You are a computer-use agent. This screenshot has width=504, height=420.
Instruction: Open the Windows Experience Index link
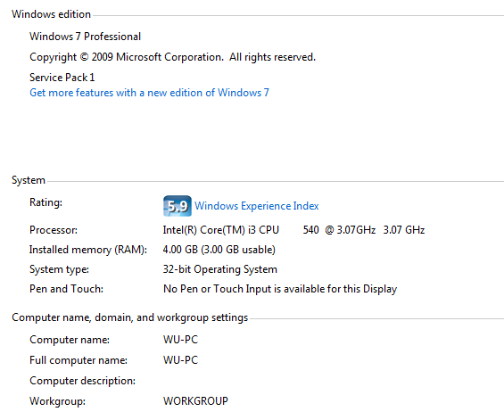[257, 206]
